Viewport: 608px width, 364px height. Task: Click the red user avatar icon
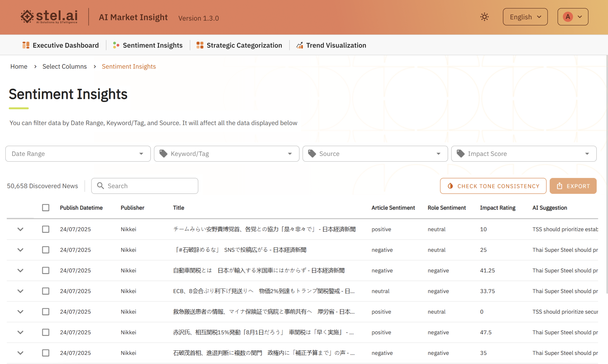point(568,17)
